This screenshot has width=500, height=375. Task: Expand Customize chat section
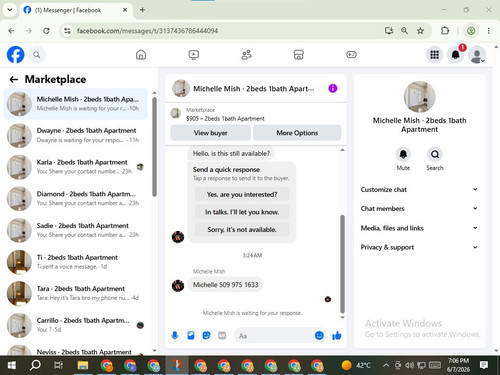point(419,189)
